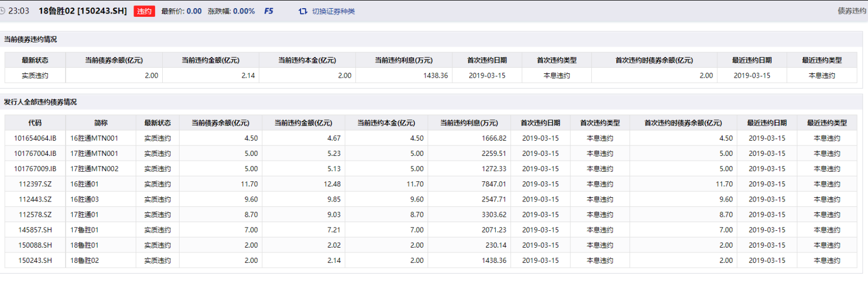Click bond title 18鲁胜02 [150243.SH]

[82, 11]
